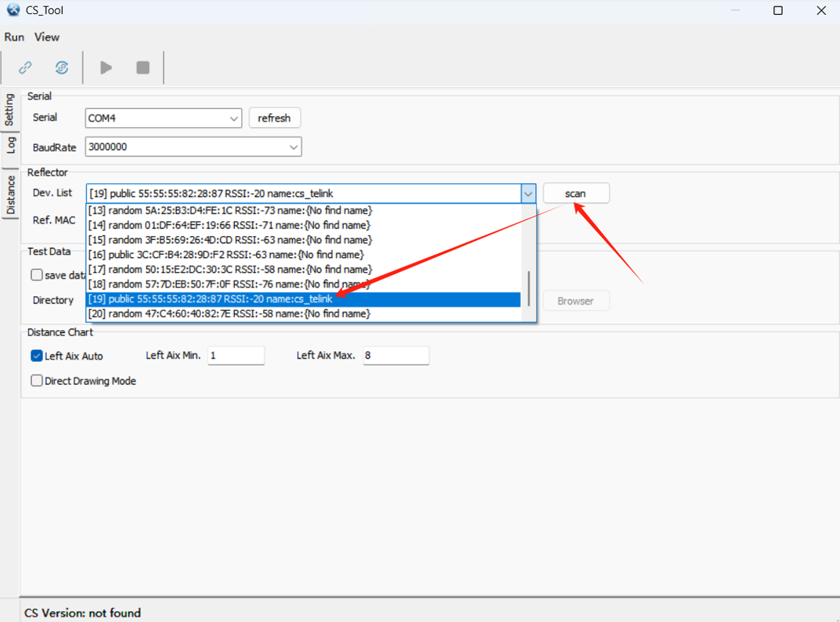Image resolution: width=840 pixels, height=622 pixels.
Task: Enable the save data checkbox
Action: (x=37, y=275)
